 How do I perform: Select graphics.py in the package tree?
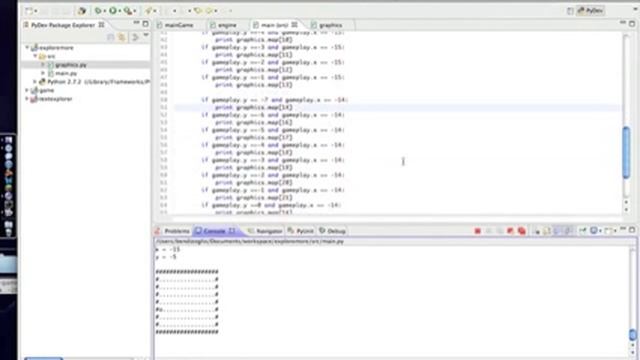point(71,64)
